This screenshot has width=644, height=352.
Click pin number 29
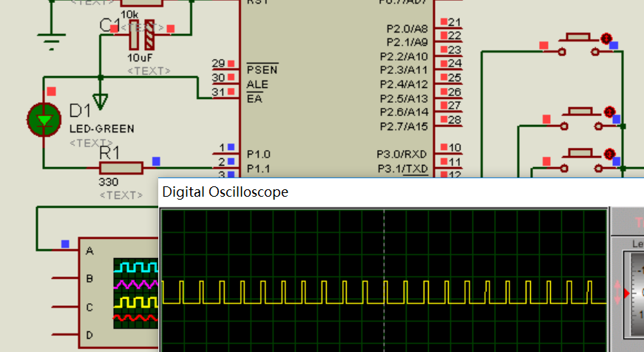pyautogui.click(x=219, y=64)
